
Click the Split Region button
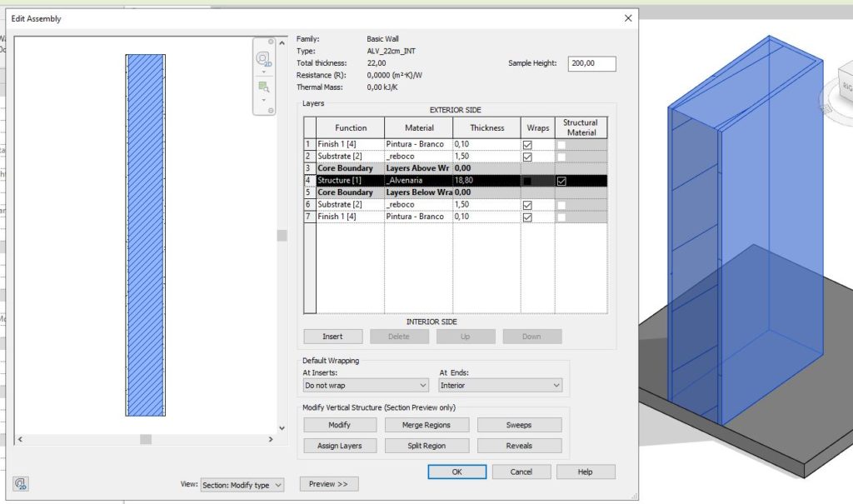pos(426,445)
